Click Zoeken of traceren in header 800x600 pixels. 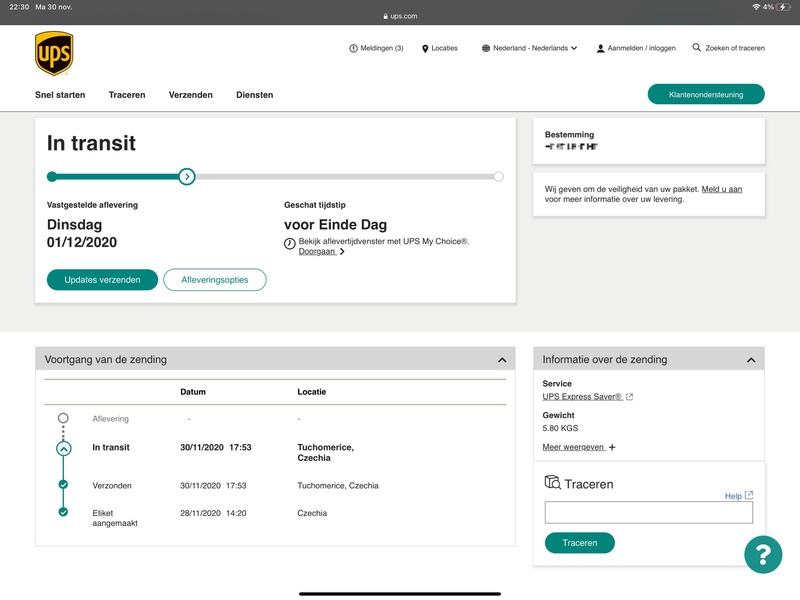click(729, 48)
